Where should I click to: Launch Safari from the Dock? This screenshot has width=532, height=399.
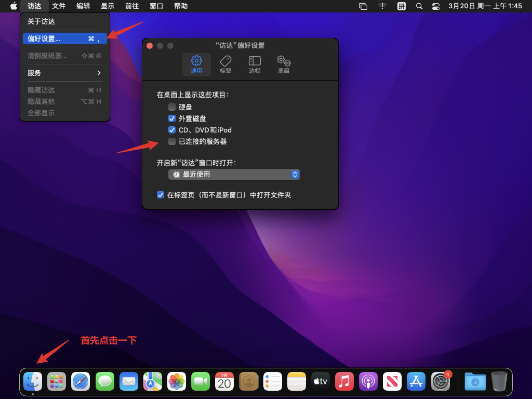point(81,381)
